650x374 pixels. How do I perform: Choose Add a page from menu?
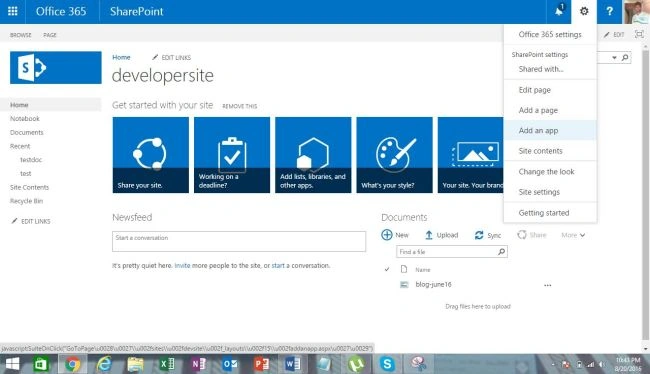coord(550,110)
